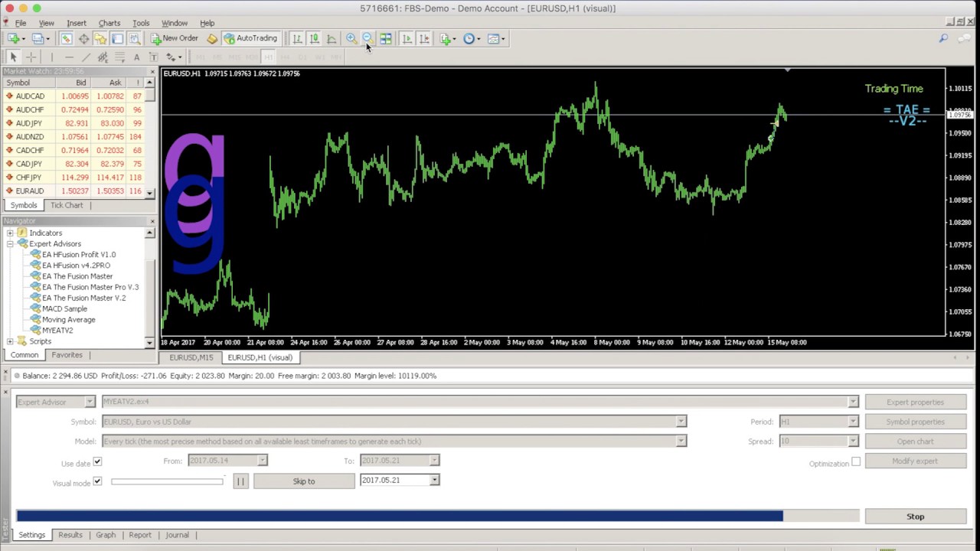The height and width of the screenshot is (551, 980).
Task: Click the New Chart toolbar icon
Action: pyautogui.click(x=15, y=38)
